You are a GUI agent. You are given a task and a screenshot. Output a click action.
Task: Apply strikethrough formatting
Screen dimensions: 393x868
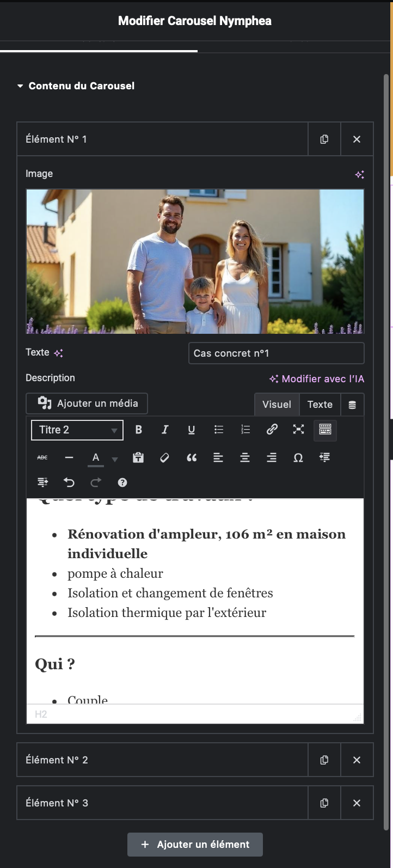click(42, 457)
